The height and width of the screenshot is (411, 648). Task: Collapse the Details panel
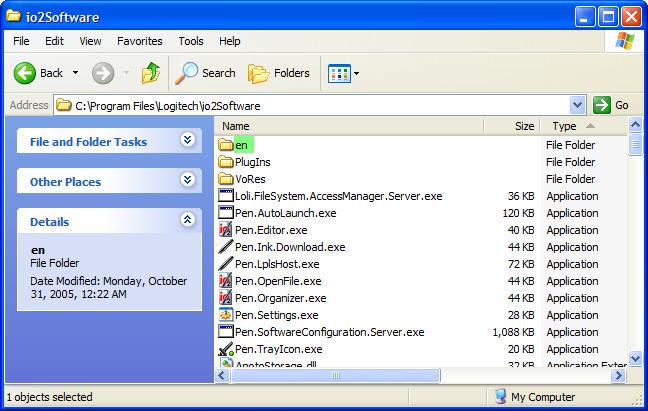point(188,219)
